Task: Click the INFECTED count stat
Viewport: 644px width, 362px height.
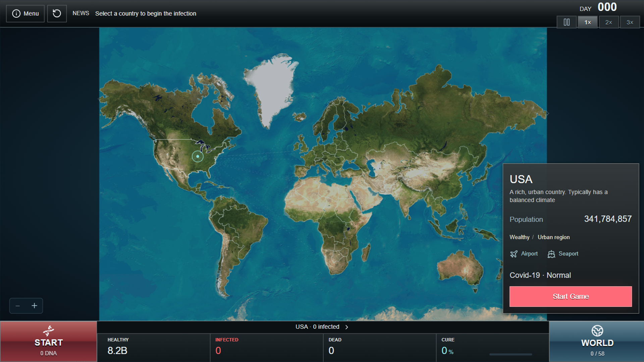Action: 267,348
